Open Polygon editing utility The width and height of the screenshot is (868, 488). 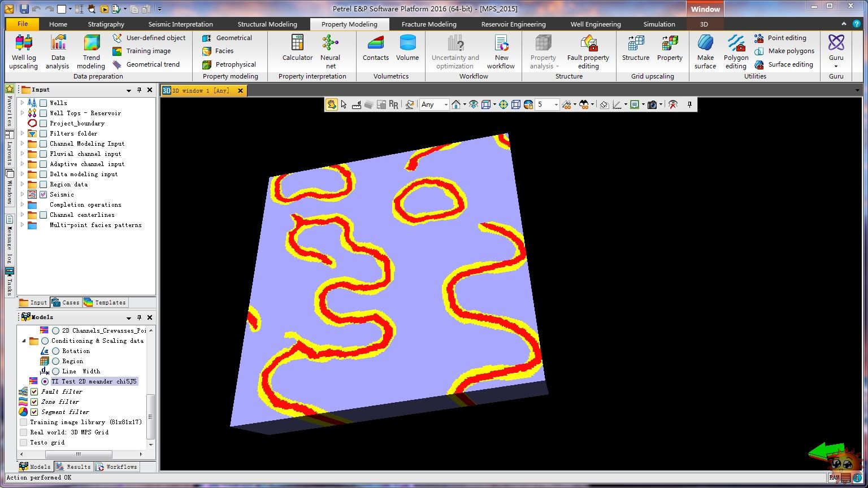(x=736, y=52)
